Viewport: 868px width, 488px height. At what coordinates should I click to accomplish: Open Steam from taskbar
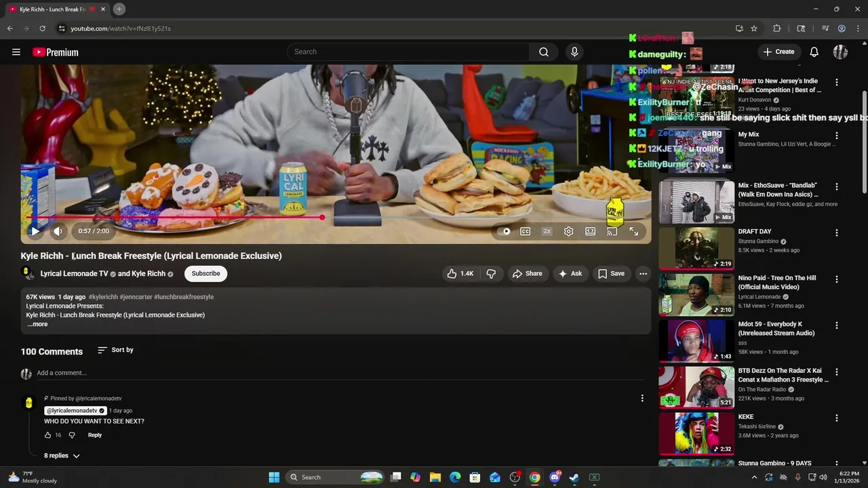574,477
